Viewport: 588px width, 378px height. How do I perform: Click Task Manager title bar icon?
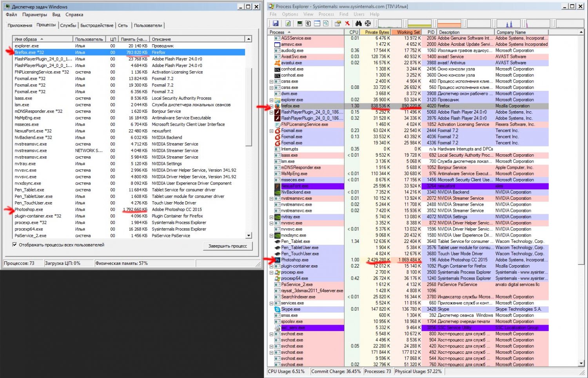pyautogui.click(x=7, y=7)
